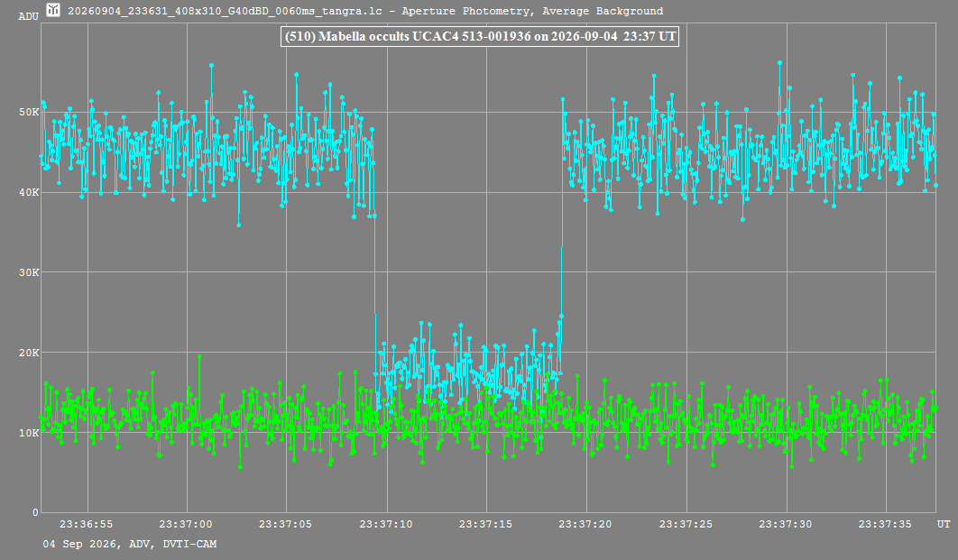Click the "23:37:10" time axis label

386,524
